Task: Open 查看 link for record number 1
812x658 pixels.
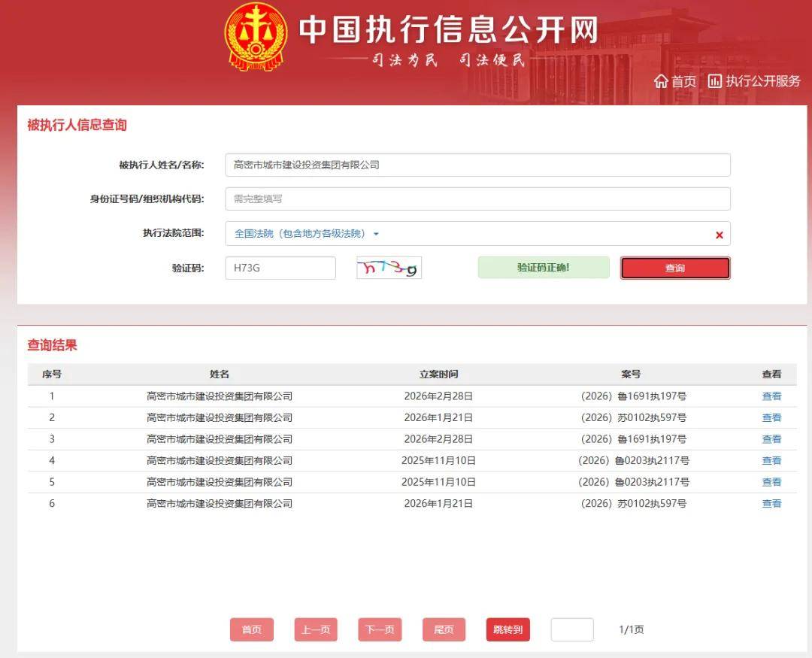Action: tap(771, 396)
